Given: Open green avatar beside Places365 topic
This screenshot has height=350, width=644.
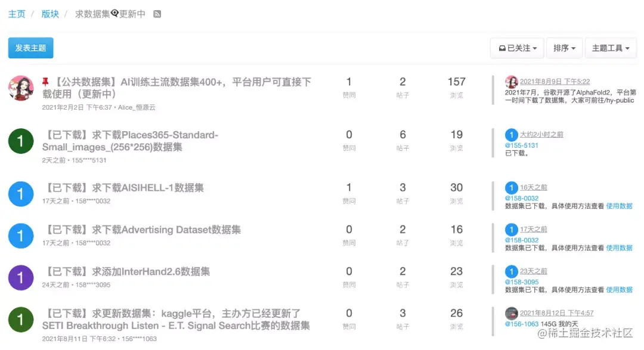Looking at the screenshot, I should [x=21, y=141].
